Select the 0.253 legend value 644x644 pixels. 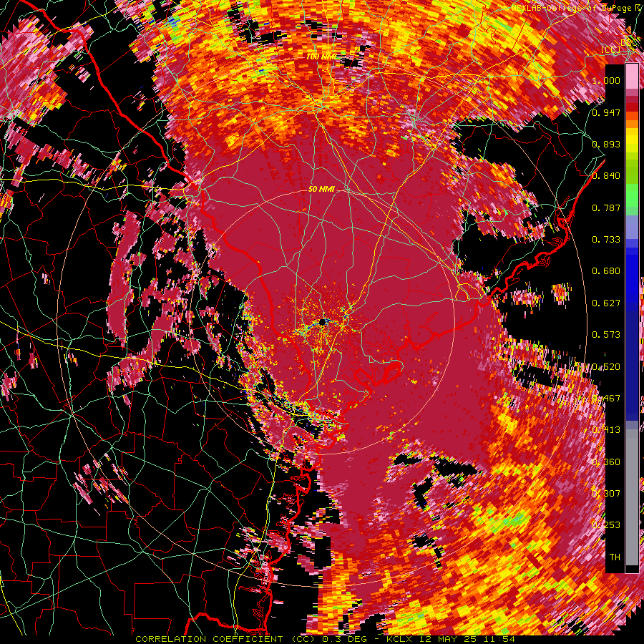click(x=606, y=525)
